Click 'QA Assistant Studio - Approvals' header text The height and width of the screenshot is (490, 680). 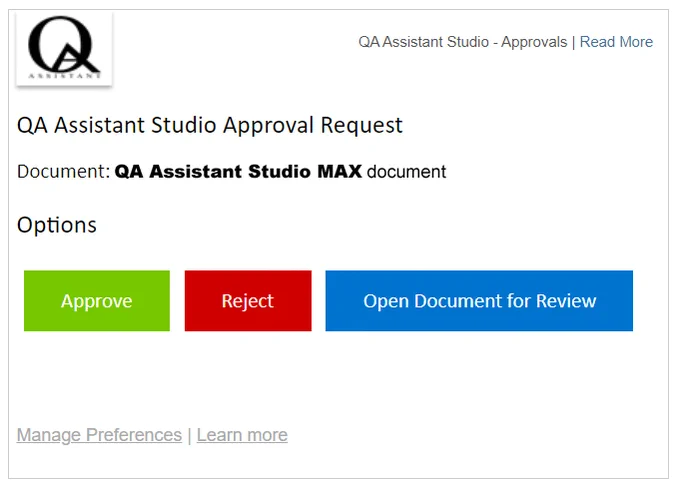click(x=463, y=42)
